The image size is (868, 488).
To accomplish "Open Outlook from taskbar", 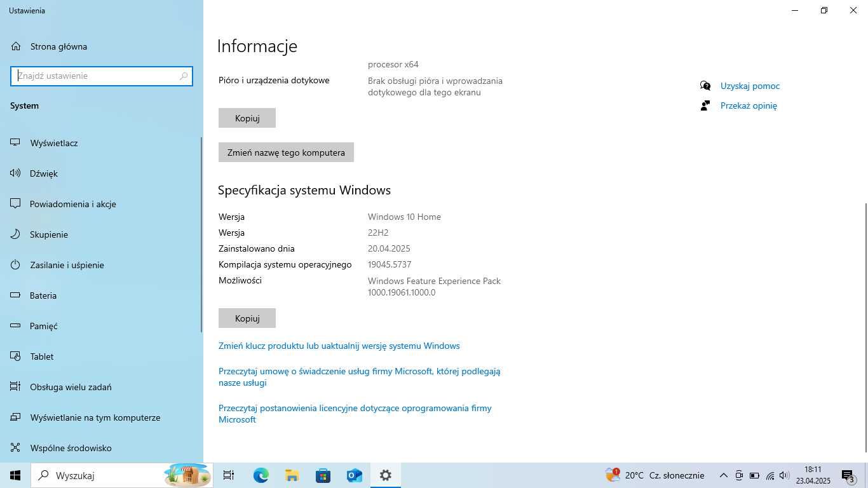I will coord(354,475).
